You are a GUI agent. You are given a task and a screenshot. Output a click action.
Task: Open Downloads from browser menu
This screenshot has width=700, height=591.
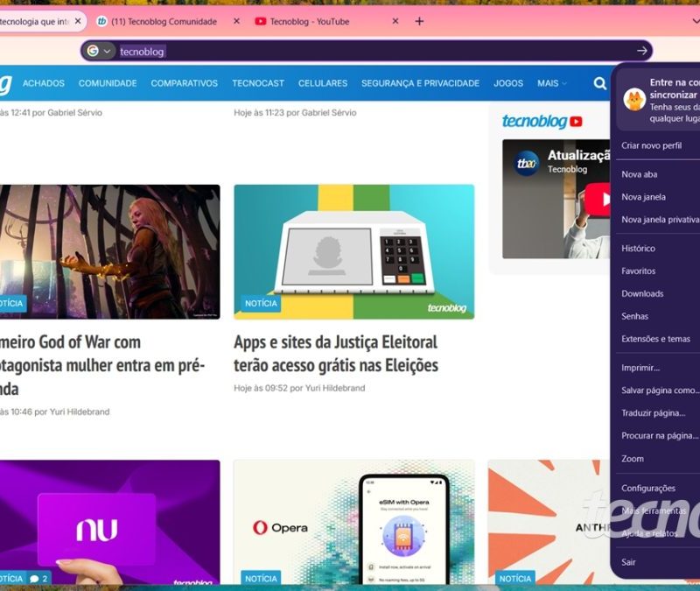[642, 293]
